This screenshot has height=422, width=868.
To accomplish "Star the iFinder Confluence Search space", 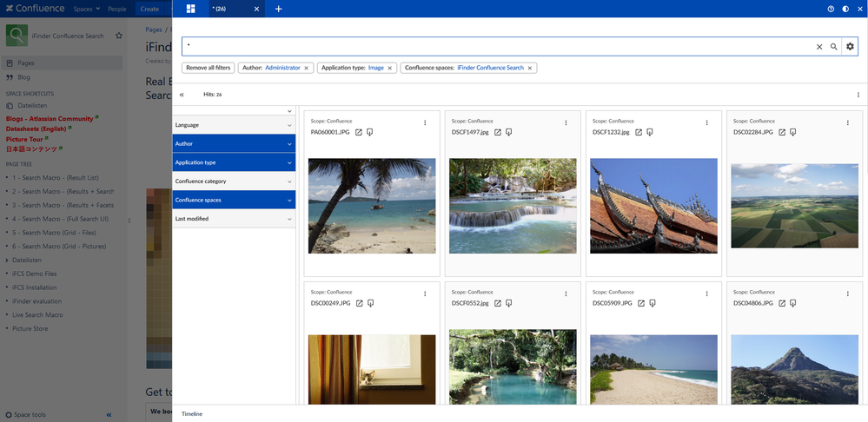I will coord(118,36).
